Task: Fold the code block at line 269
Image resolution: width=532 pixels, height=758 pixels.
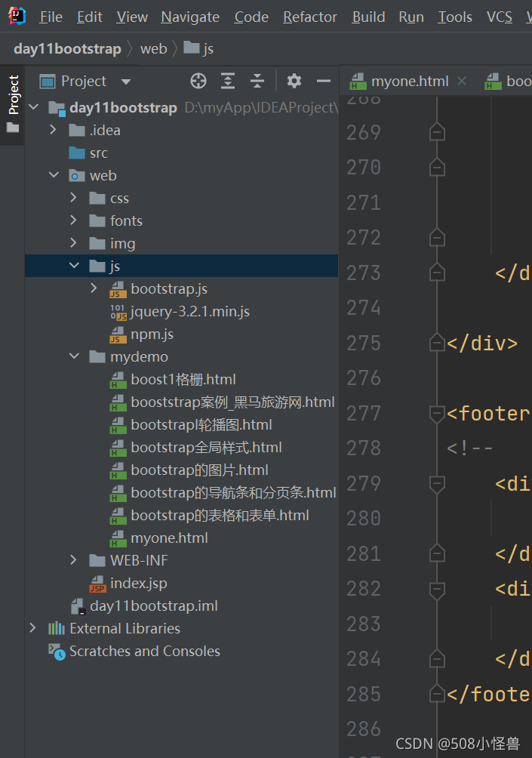Action: (x=437, y=132)
